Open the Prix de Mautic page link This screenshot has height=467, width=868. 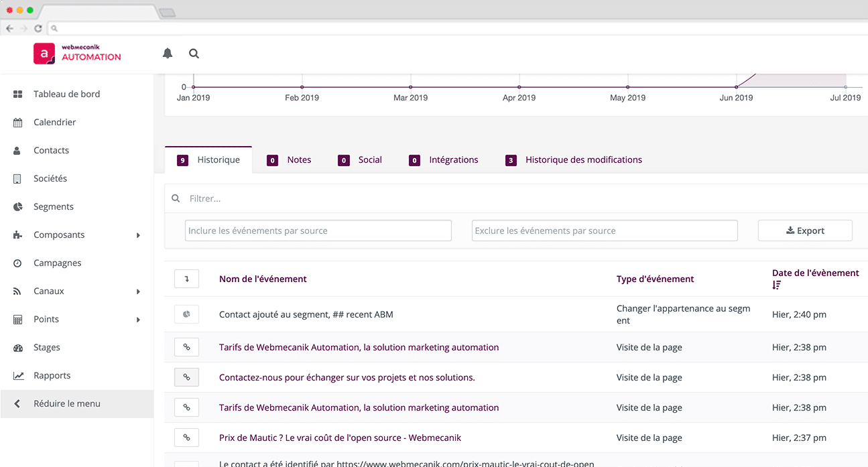coord(340,438)
